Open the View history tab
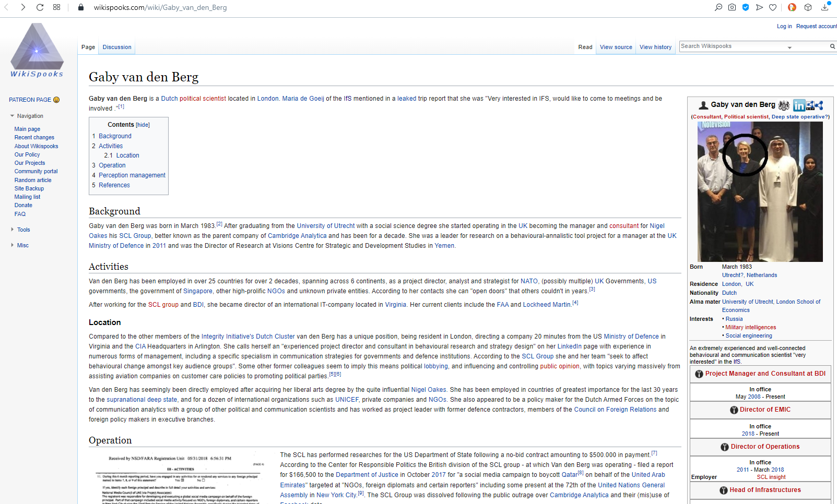837x504 pixels. [x=656, y=47]
